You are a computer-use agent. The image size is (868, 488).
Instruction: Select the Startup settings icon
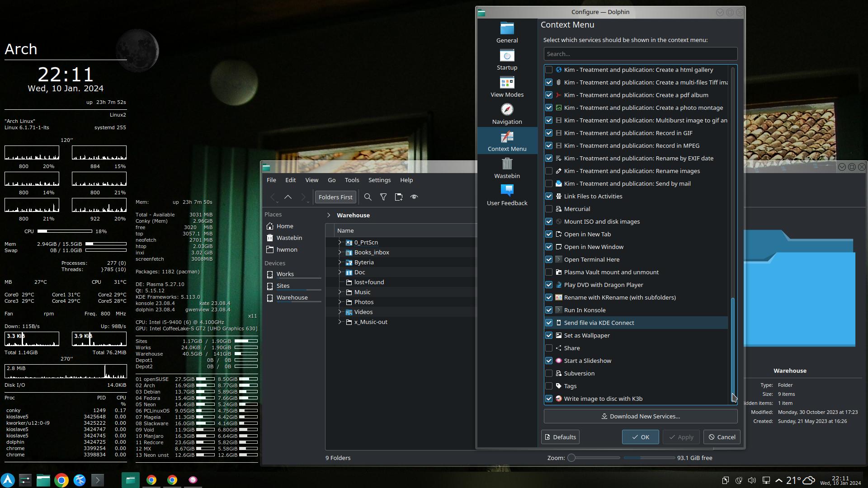507,60
